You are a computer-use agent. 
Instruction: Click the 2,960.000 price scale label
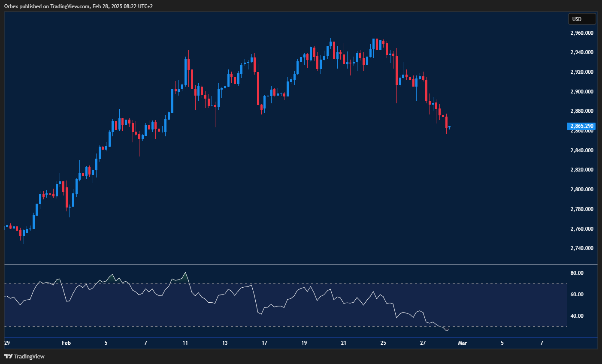(582, 33)
